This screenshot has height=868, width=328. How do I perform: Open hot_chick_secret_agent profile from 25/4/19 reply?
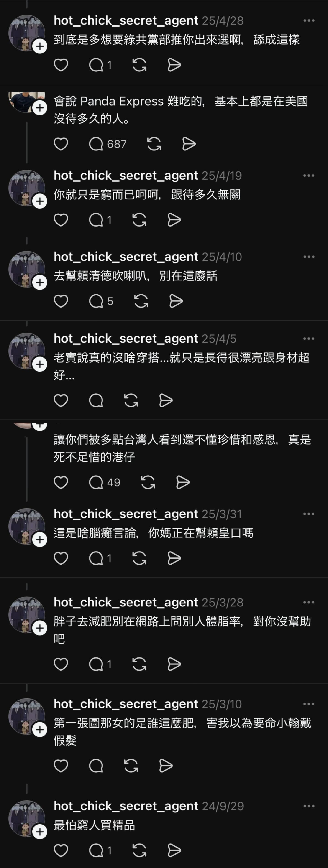pyautogui.click(x=126, y=176)
